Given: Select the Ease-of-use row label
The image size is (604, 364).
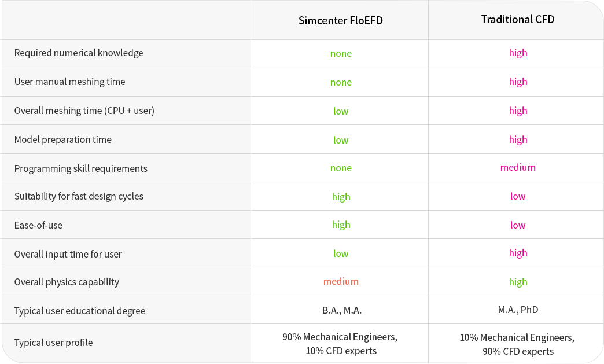Looking at the screenshot, I should 38,225.
